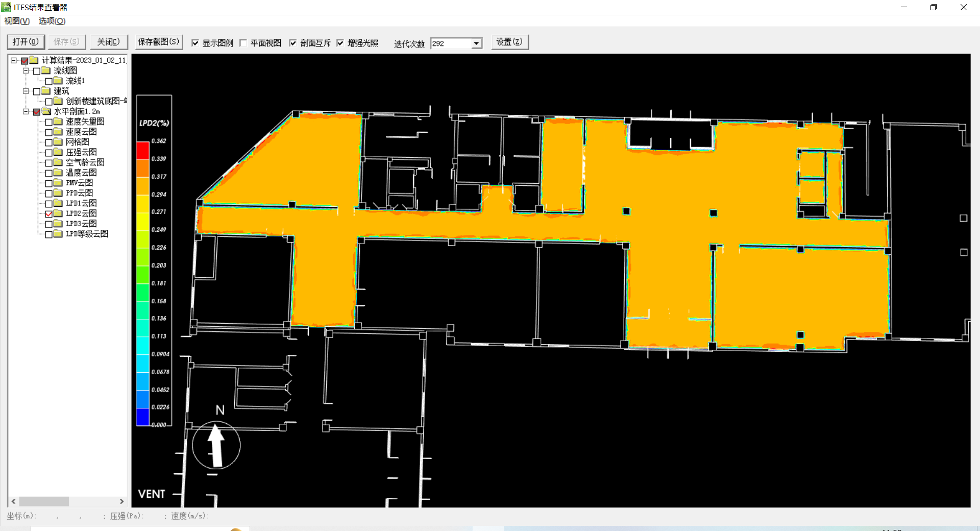980x531 pixels.
Task: Click the 保存截图(S) button
Action: (x=158, y=42)
